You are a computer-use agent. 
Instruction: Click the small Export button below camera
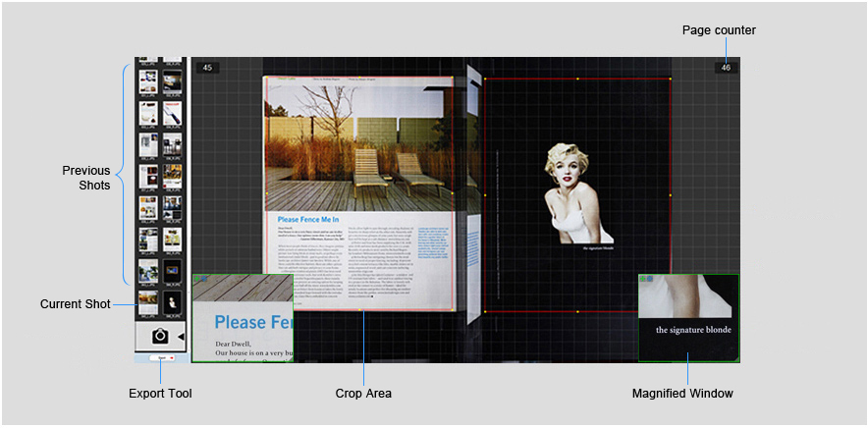click(162, 358)
